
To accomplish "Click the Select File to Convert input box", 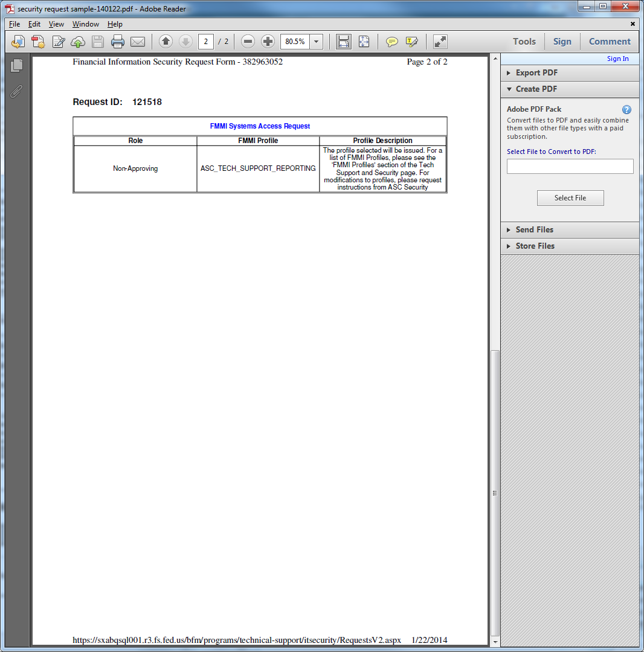I will tap(570, 167).
